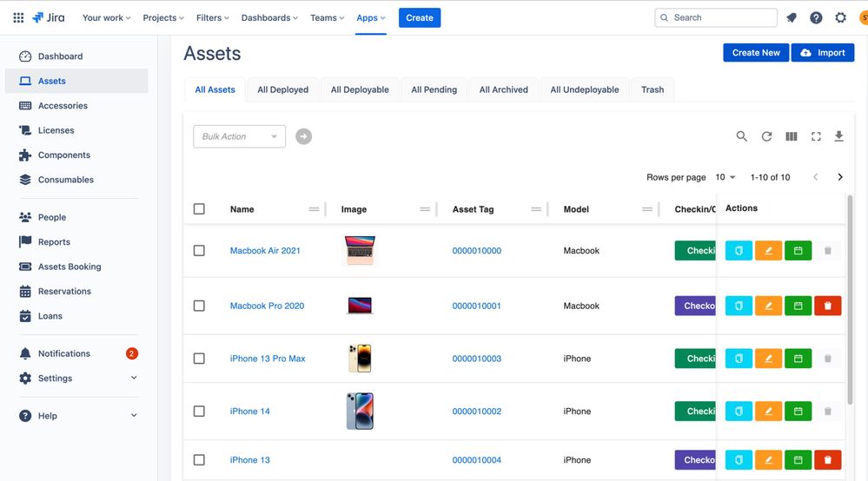Open the notifications icon in top bar
868x481 pixels.
tap(791, 17)
